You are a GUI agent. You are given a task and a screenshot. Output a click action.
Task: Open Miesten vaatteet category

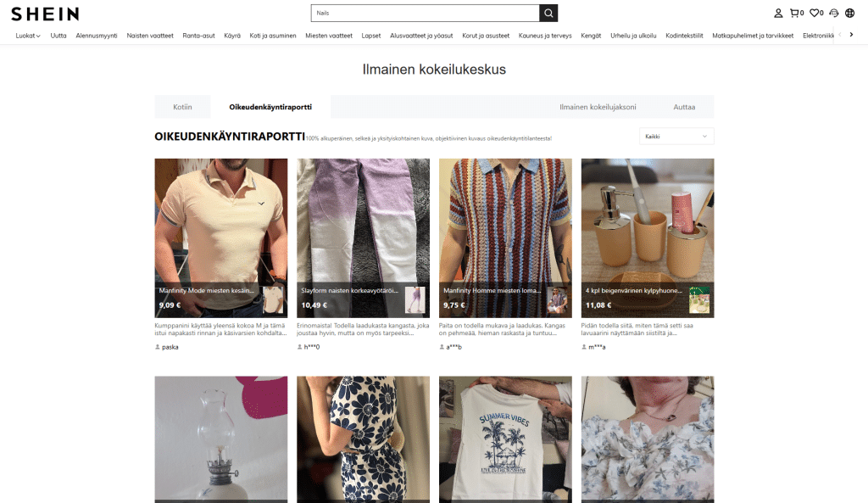(x=329, y=36)
